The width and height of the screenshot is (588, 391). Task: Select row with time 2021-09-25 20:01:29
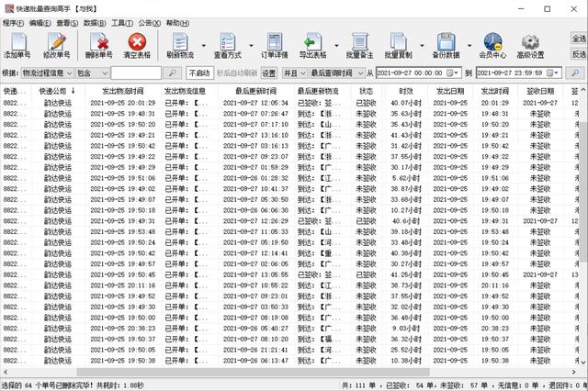[x=290, y=103]
